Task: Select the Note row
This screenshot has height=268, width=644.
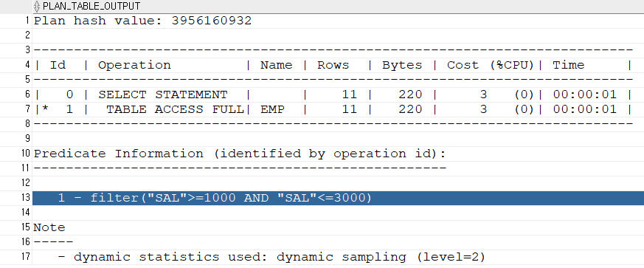Action: pyautogui.click(x=338, y=227)
